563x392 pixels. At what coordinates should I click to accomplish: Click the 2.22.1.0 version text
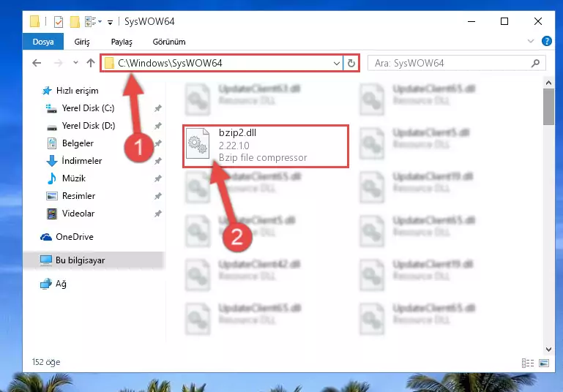(x=234, y=146)
